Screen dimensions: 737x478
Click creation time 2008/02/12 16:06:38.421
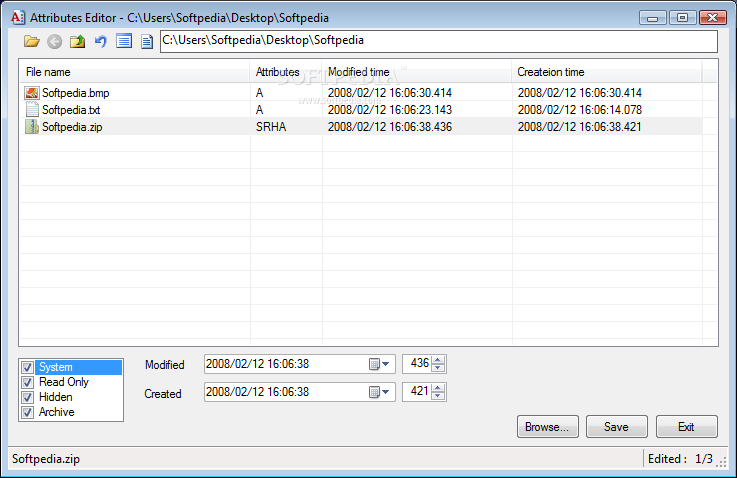(580, 127)
